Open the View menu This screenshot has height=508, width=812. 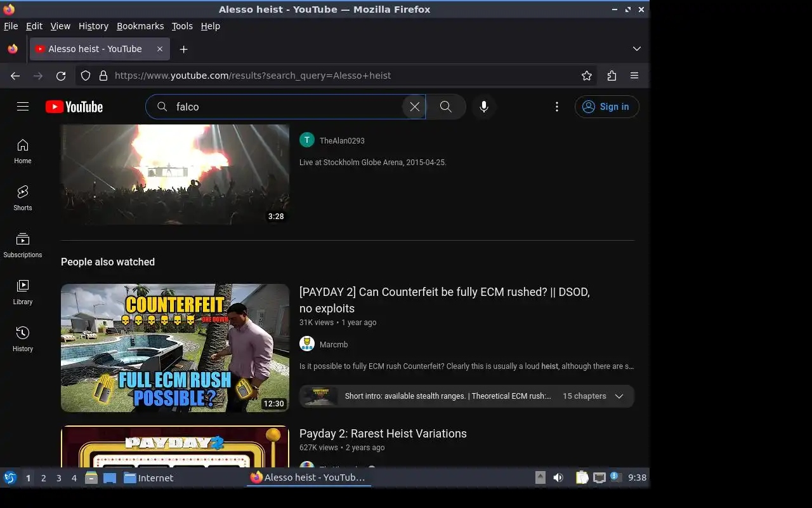[60, 26]
